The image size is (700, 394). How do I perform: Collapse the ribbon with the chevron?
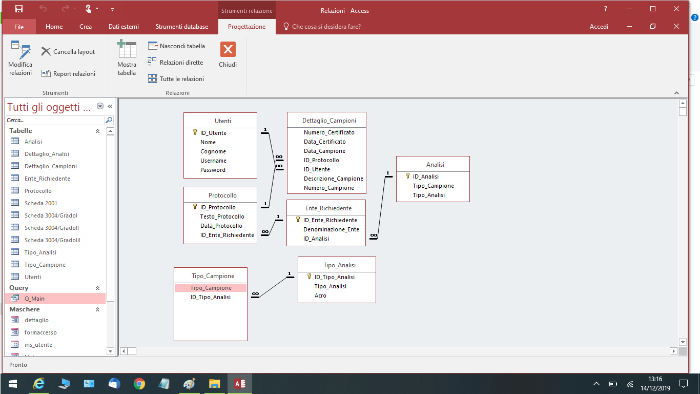(x=676, y=93)
